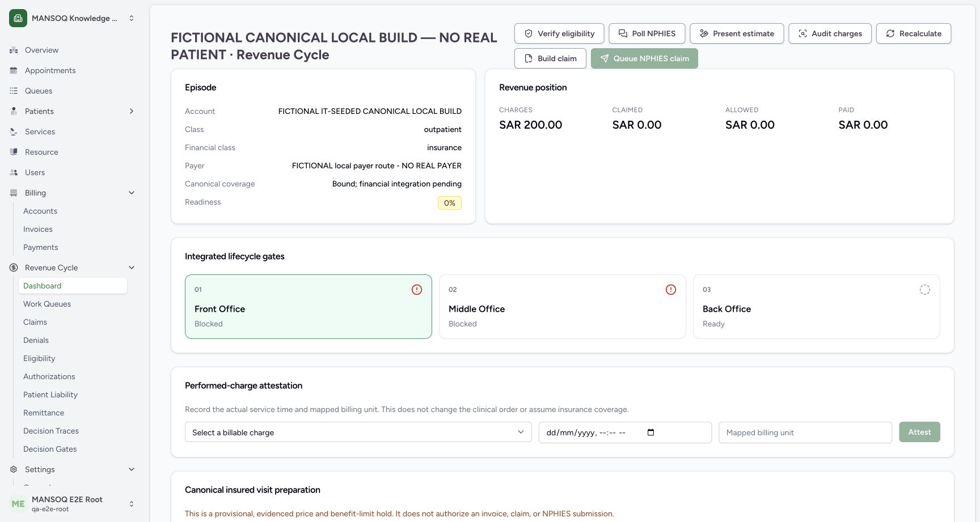The width and height of the screenshot is (980, 522).
Task: Open the MANSOQ E2E Root account menu
Action: tap(73, 504)
